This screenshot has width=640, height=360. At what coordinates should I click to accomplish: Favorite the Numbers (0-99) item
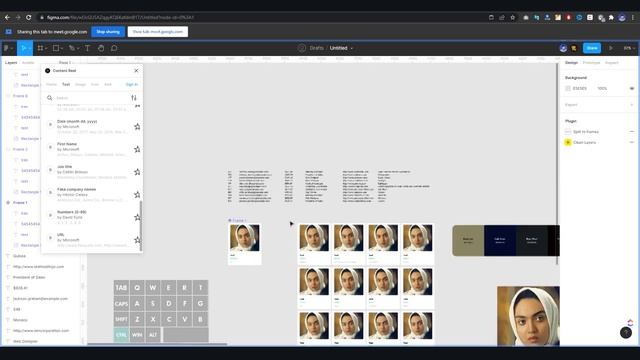click(x=137, y=218)
